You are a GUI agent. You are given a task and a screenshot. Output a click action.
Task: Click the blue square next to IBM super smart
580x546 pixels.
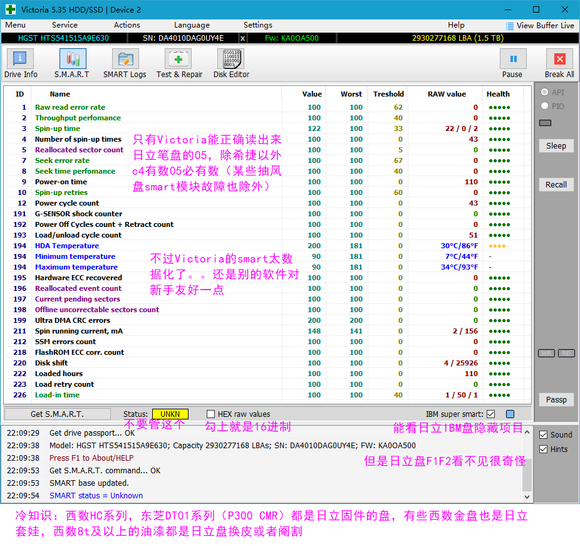tap(510, 414)
